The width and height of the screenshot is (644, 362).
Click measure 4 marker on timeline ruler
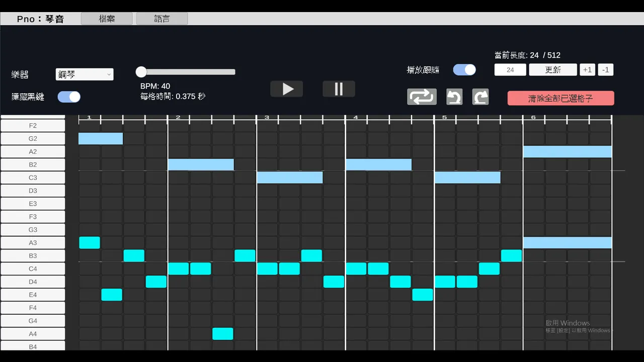click(x=356, y=118)
